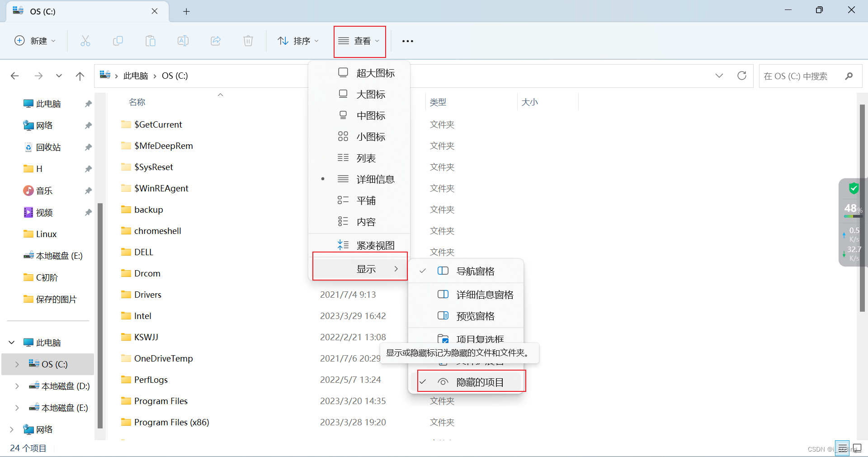Open the 显示 Show submenu
This screenshot has height=457, width=868.
(x=360, y=269)
